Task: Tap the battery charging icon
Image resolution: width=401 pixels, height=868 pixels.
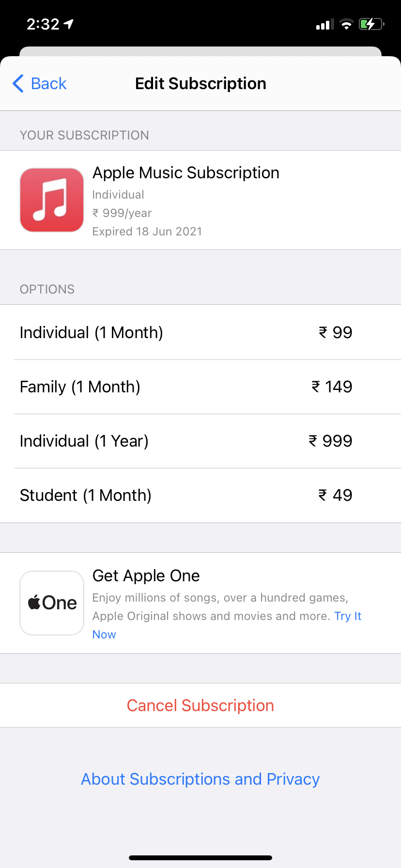Action: [x=371, y=24]
